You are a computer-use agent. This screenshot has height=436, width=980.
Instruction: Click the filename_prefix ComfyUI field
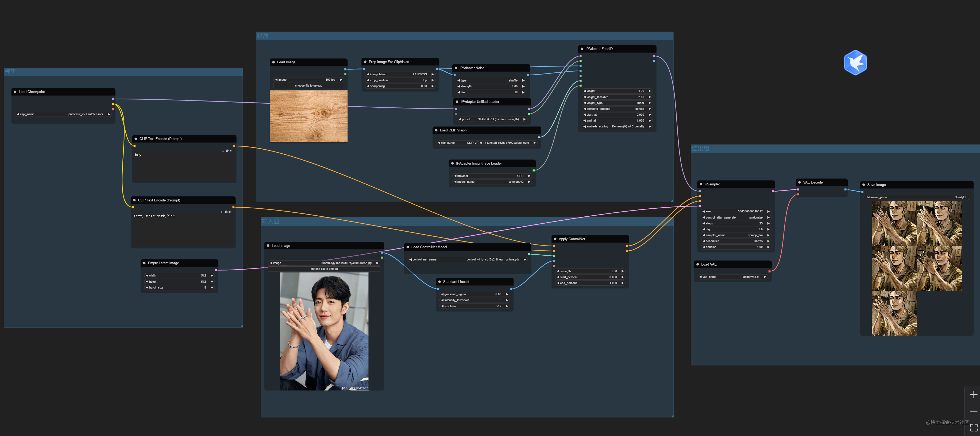pos(916,197)
